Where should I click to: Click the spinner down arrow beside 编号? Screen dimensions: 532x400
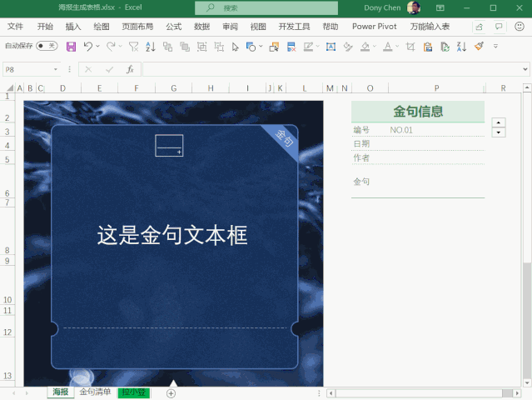pos(499,132)
